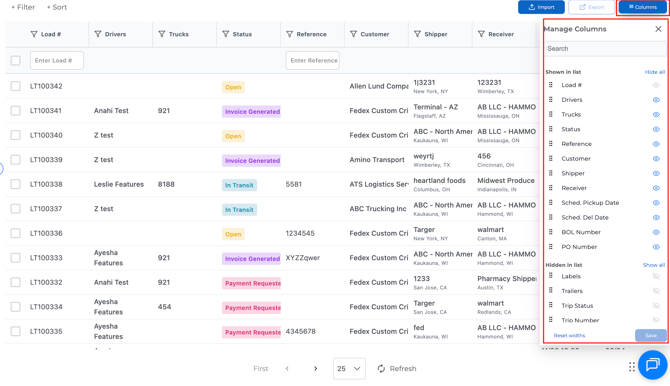670x386 pixels.
Task: Click driver Leslie Features
Action: (119, 184)
